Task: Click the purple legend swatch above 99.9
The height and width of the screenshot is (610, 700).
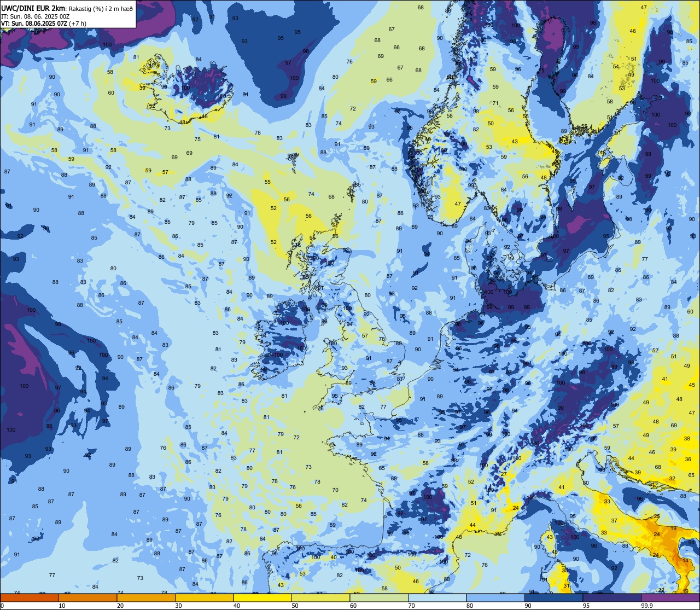Action: click(670, 598)
